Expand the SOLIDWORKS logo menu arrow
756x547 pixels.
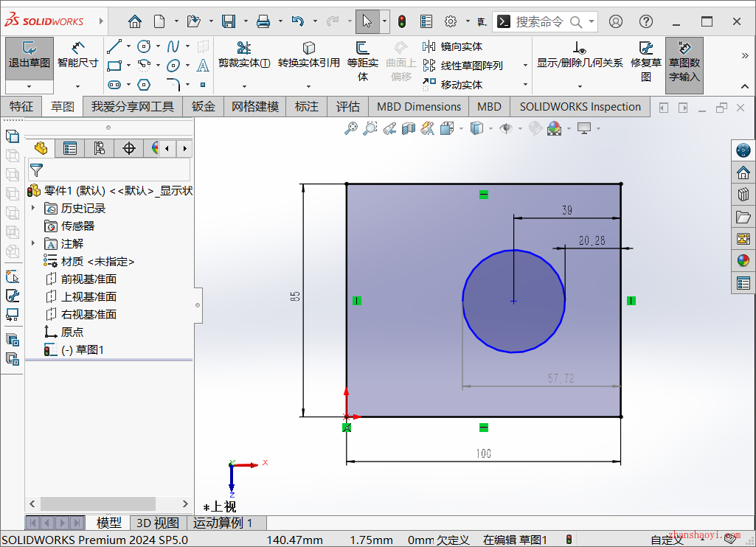point(101,21)
